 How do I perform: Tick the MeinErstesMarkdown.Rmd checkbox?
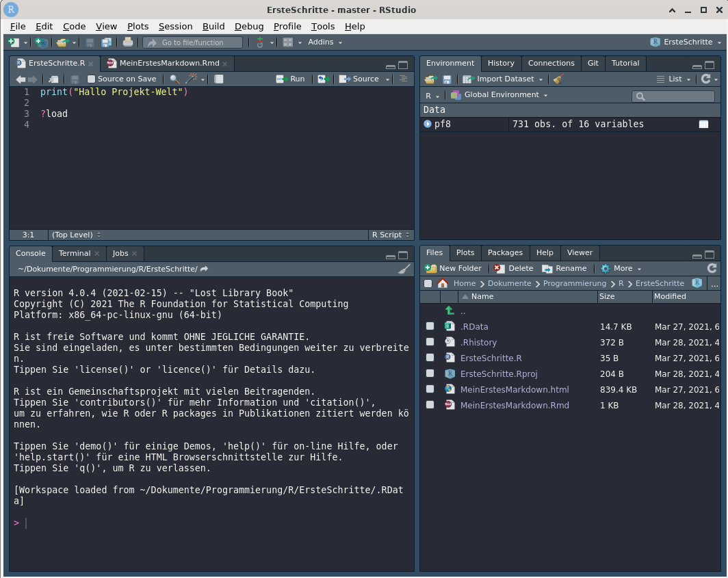(x=430, y=405)
